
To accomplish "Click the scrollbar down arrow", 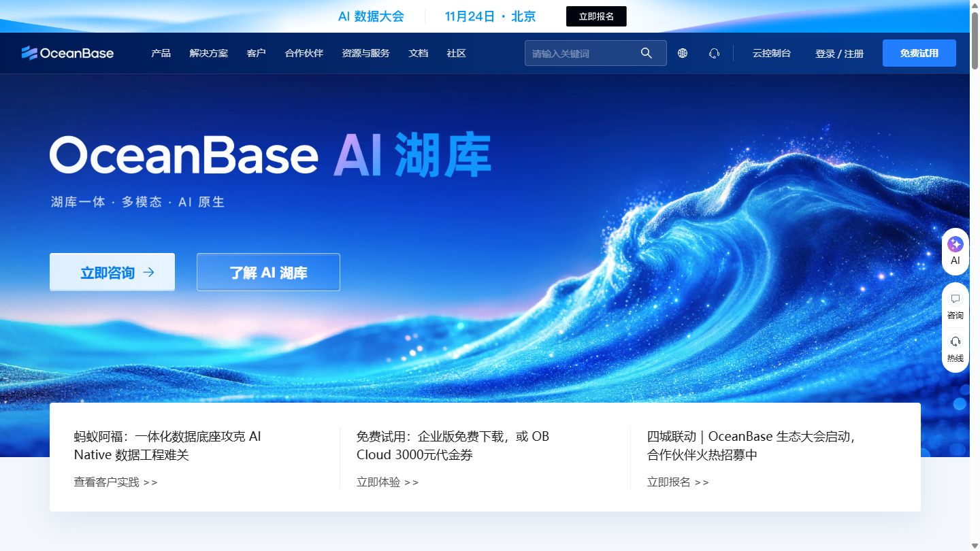I will 975,546.
